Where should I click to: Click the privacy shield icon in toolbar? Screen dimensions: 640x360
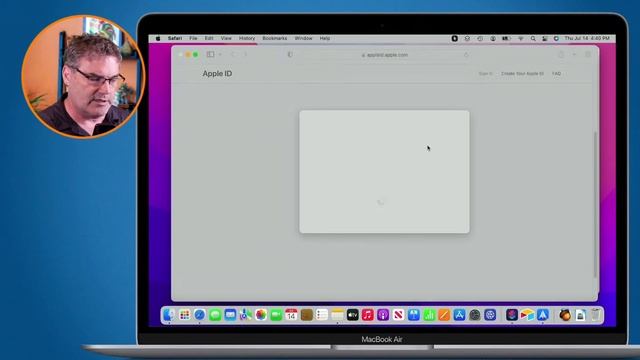(290, 54)
